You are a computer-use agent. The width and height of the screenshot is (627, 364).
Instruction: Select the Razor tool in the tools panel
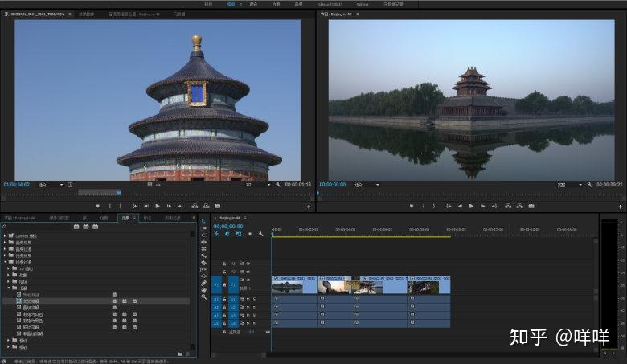[x=204, y=263]
